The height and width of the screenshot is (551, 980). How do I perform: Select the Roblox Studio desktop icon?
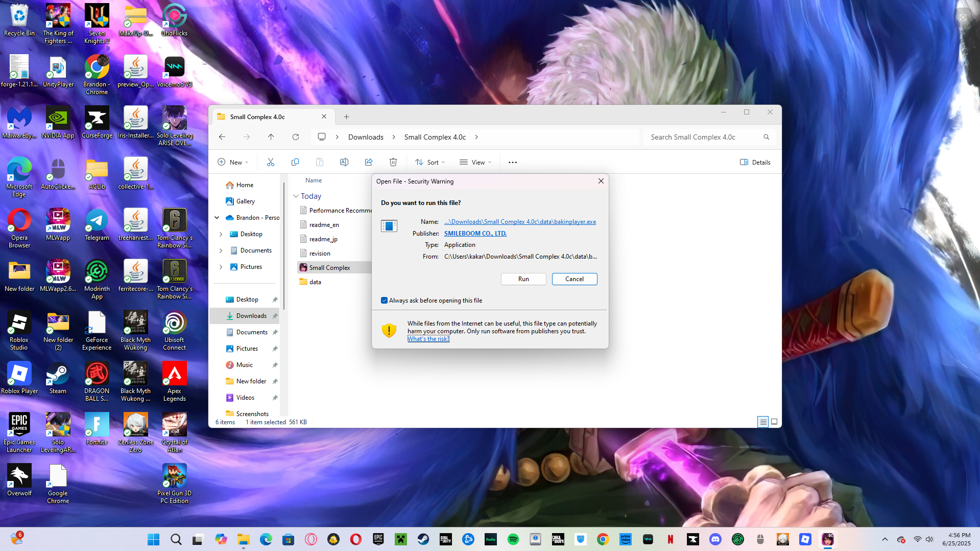(19, 330)
